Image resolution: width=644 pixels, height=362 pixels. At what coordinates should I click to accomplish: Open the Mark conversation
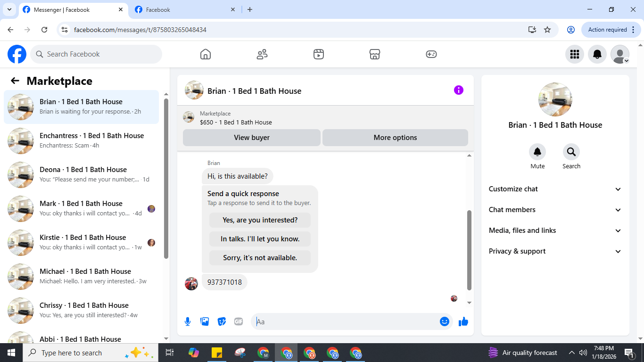pos(82,209)
